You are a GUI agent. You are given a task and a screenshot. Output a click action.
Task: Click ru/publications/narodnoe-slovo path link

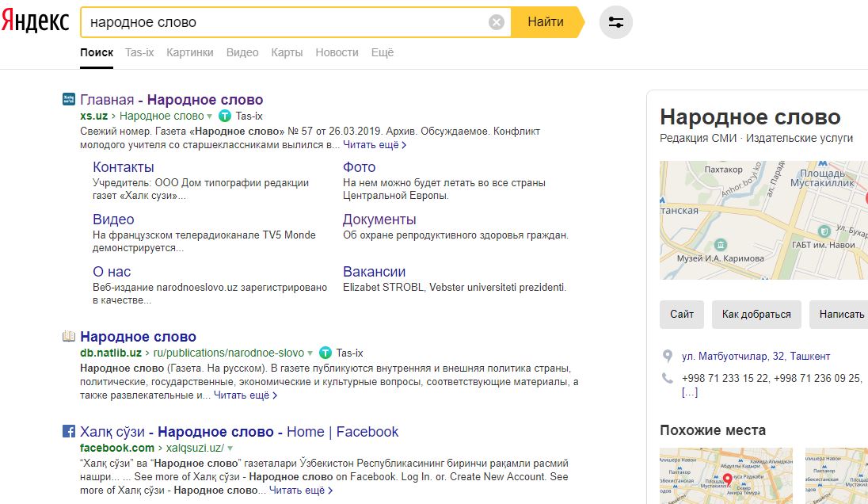(229, 353)
